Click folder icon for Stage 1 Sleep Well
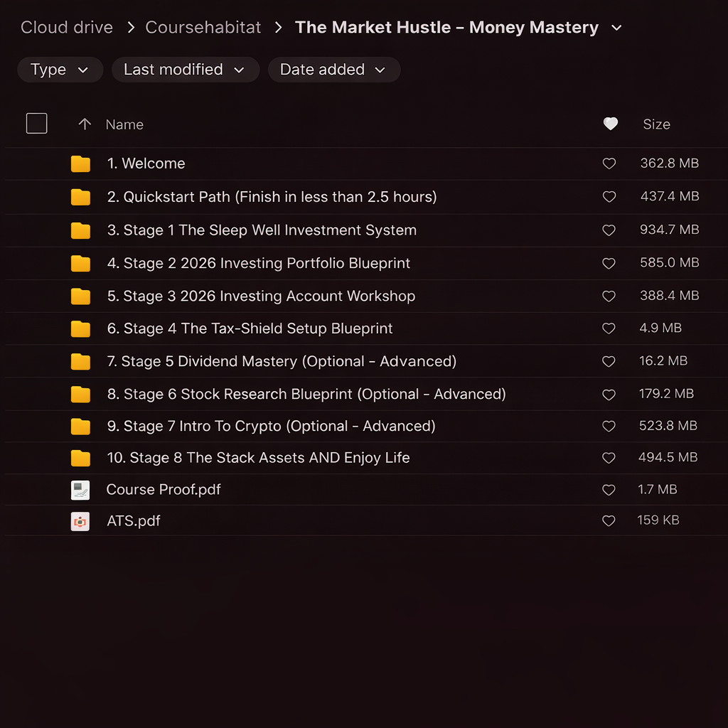728x728 pixels. click(80, 230)
